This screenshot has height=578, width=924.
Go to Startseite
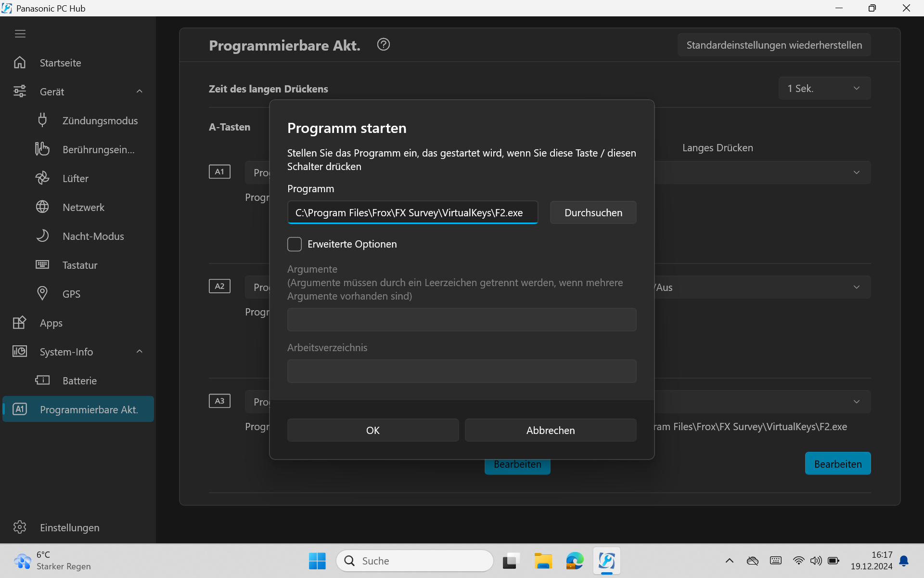pyautogui.click(x=60, y=63)
